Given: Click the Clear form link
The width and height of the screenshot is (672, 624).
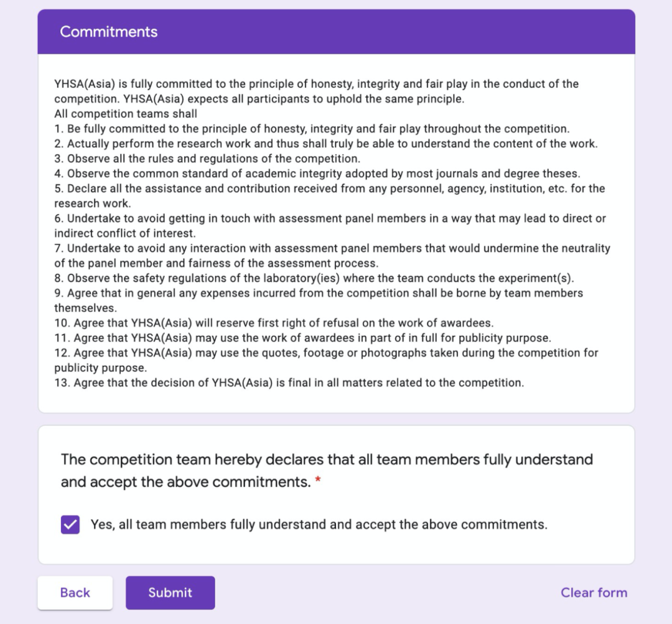Looking at the screenshot, I should 594,592.
